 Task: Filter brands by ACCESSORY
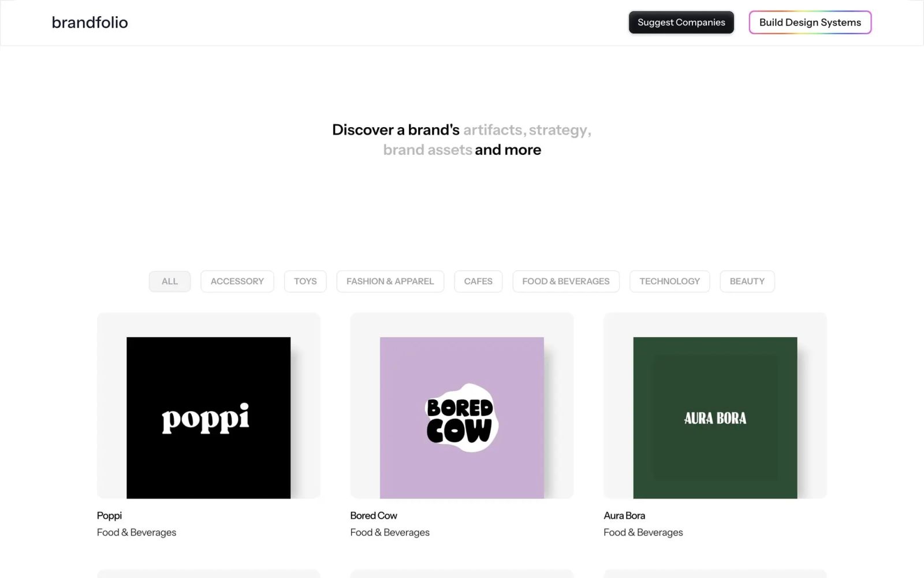[237, 281]
